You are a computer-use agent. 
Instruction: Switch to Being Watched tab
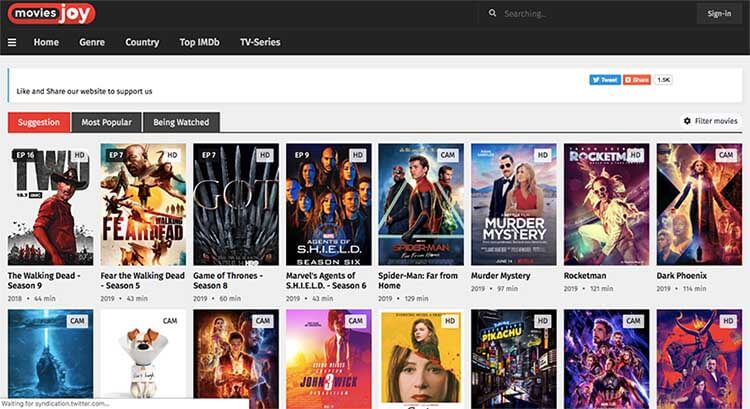(x=181, y=122)
